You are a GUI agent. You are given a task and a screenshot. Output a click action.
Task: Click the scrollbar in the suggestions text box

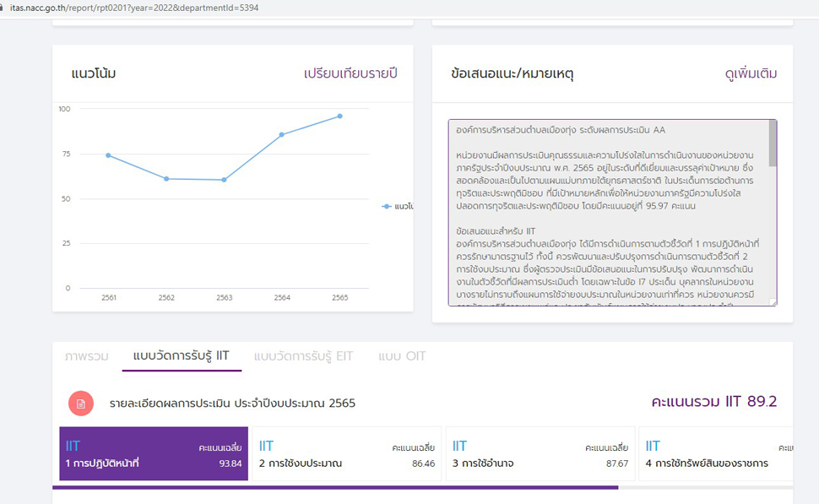pos(773,144)
